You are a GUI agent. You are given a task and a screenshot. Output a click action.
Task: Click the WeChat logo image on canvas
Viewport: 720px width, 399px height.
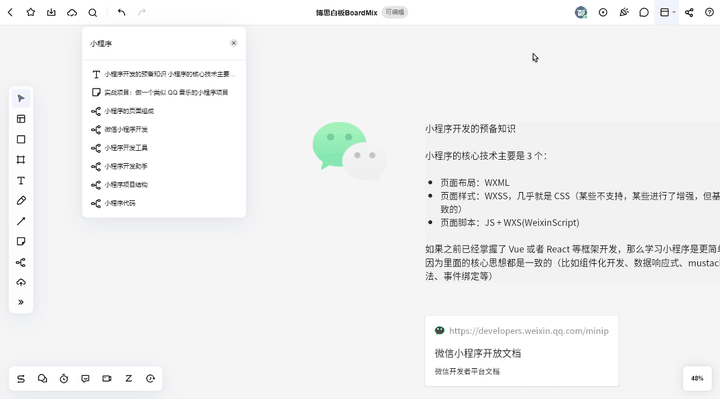coord(349,151)
